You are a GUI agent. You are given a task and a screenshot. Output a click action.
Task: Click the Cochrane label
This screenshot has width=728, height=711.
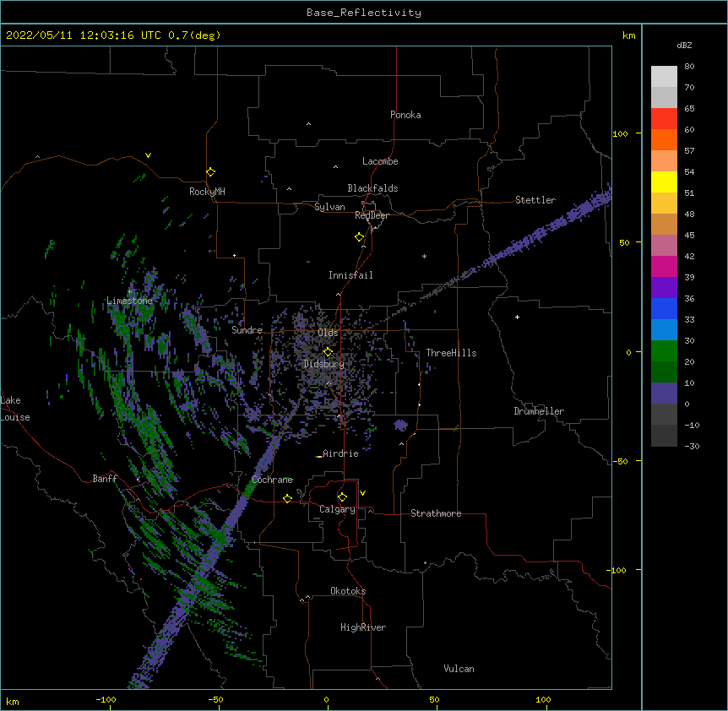click(272, 480)
